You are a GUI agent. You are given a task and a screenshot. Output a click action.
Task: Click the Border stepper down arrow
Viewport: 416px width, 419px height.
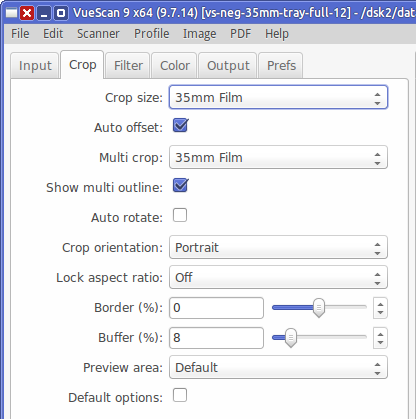[x=380, y=313]
